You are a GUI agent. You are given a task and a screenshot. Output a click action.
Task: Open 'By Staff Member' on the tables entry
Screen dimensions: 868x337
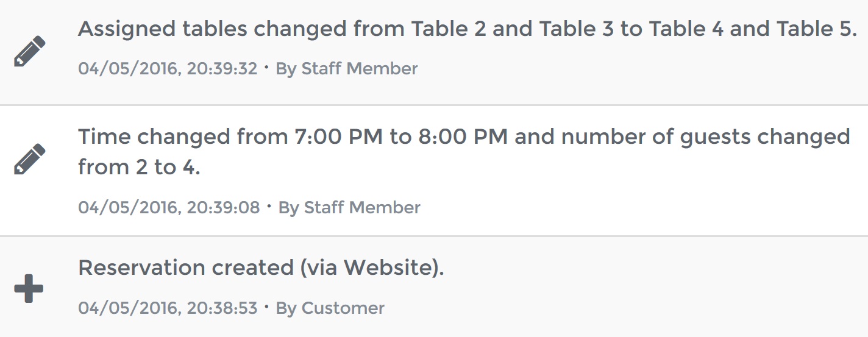point(347,69)
